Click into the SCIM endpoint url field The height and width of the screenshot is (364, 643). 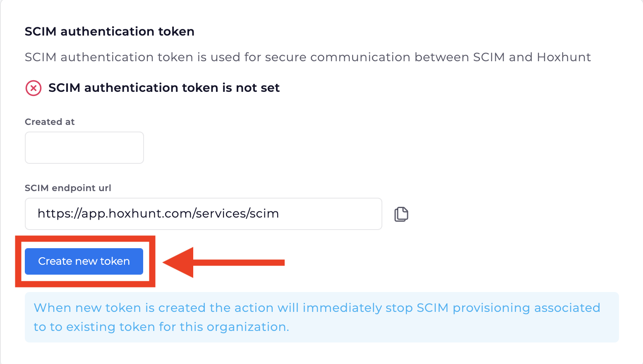click(x=203, y=214)
